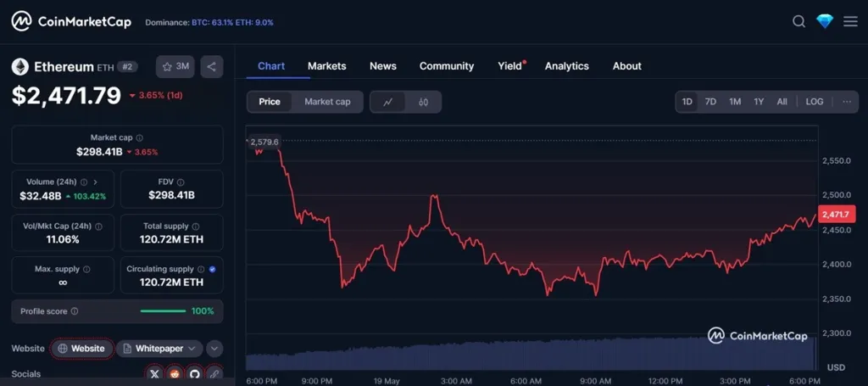
Task: Set chart range to 1D
Action: [x=687, y=102]
